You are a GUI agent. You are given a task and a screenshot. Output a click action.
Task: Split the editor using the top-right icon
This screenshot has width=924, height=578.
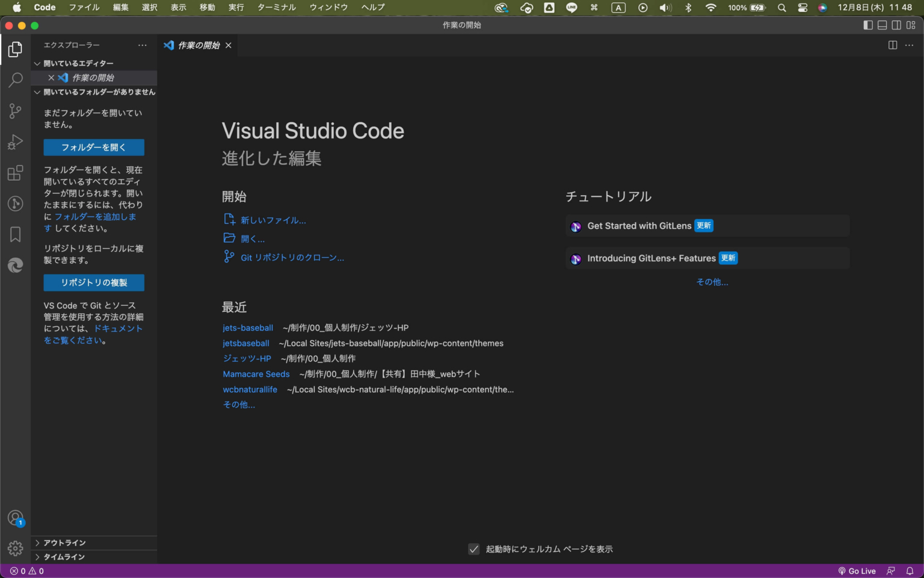[x=892, y=45]
